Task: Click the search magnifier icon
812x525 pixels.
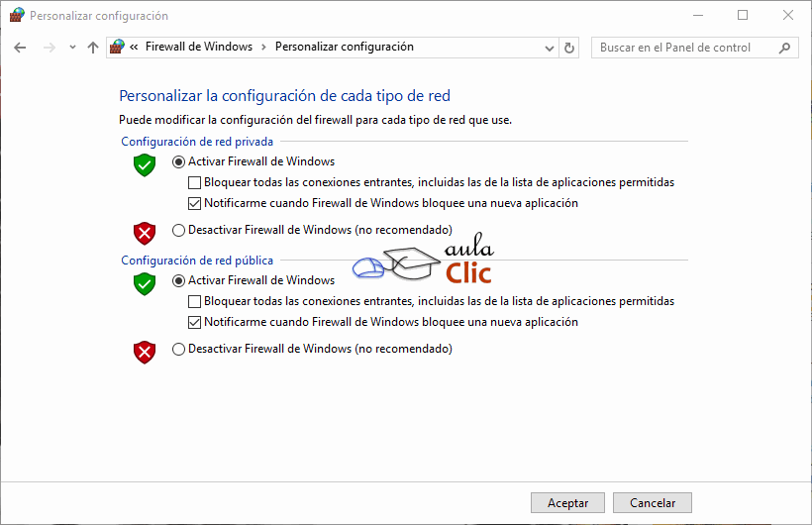Action: (x=784, y=48)
